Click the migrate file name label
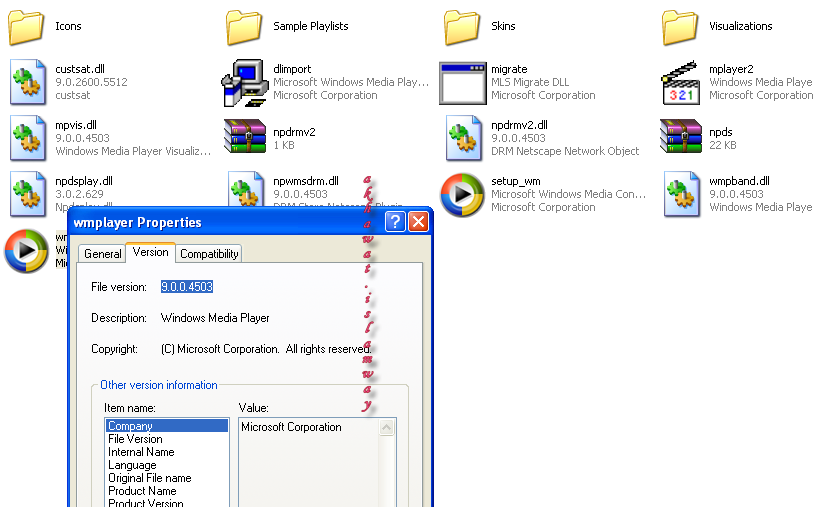 point(509,69)
